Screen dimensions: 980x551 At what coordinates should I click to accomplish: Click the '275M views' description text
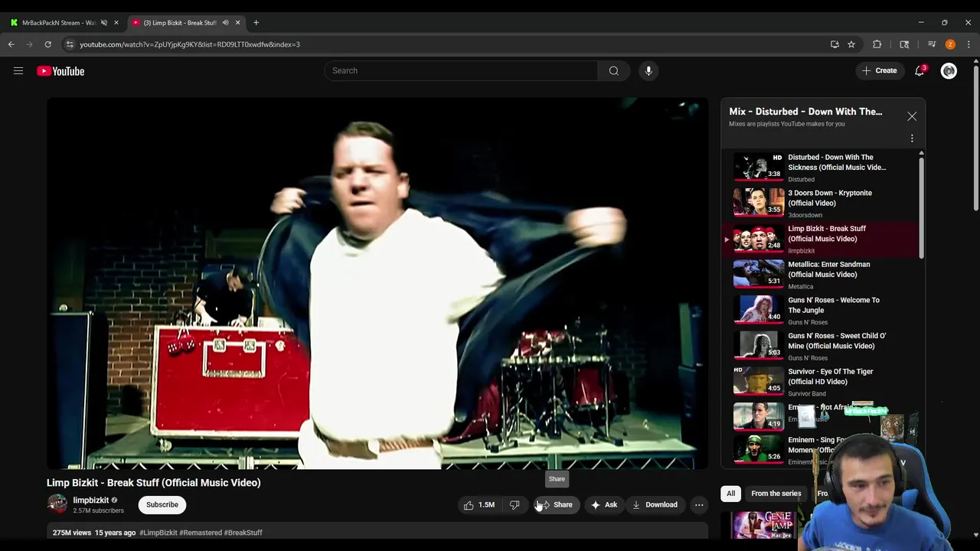[x=72, y=533]
